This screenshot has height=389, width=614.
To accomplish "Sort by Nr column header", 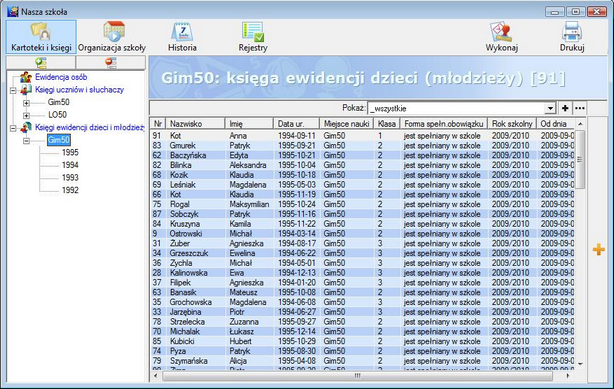I will tap(157, 124).
